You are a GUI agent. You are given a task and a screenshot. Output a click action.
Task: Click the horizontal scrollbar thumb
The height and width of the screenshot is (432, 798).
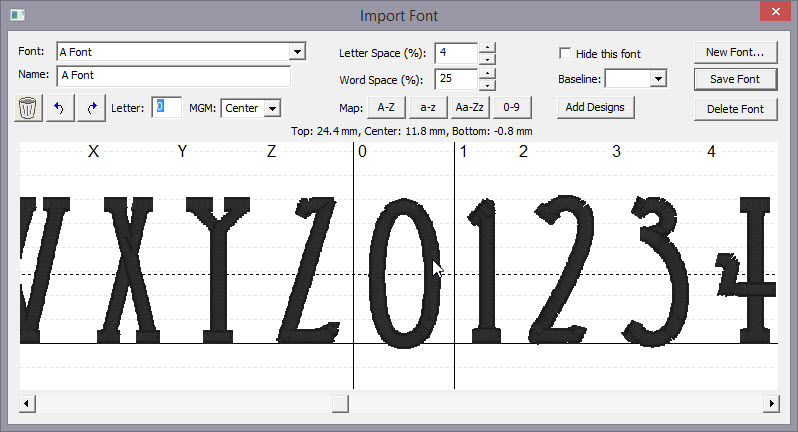340,403
